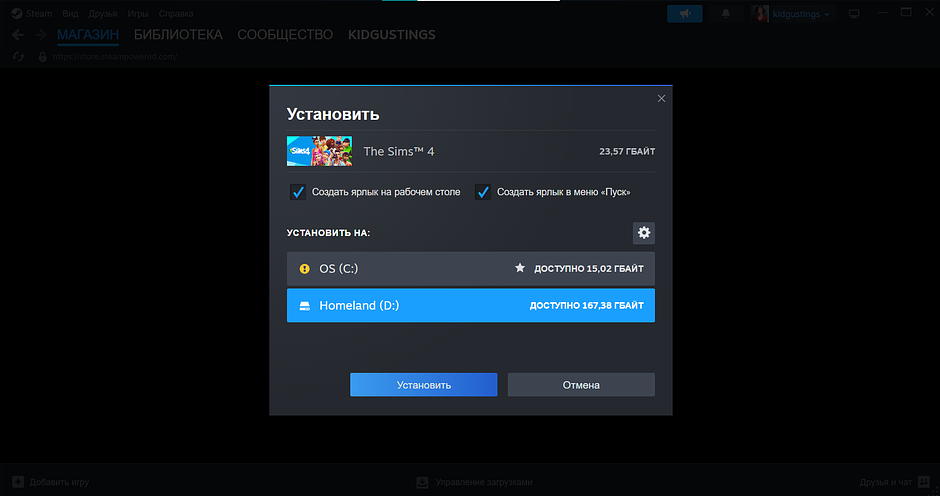Image resolution: width=940 pixels, height=496 pixels.
Task: Click the store URL address field
Action: [115, 56]
